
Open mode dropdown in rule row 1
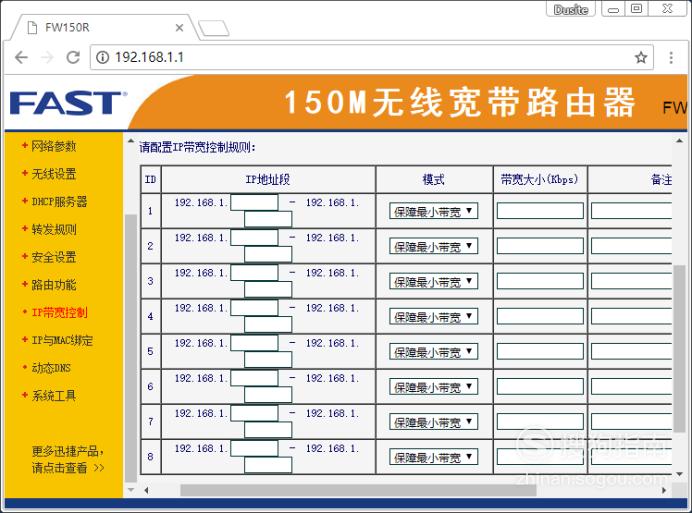tap(433, 211)
